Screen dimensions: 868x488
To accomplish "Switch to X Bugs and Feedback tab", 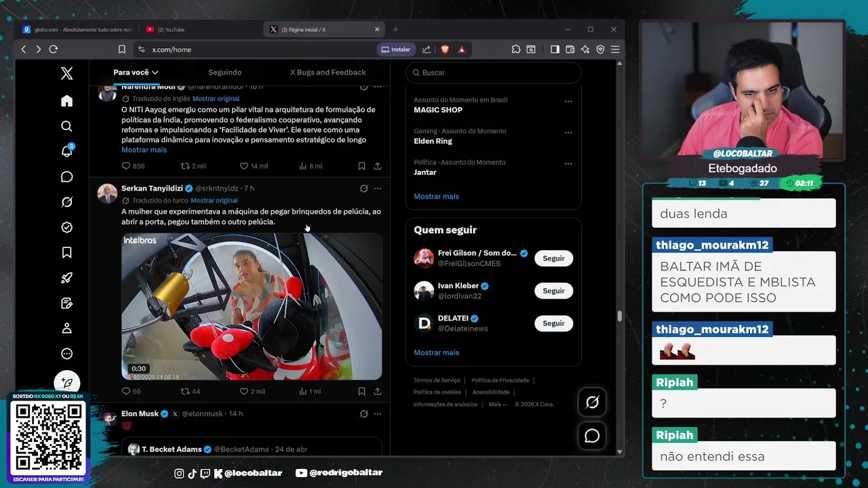I will [x=328, y=73].
